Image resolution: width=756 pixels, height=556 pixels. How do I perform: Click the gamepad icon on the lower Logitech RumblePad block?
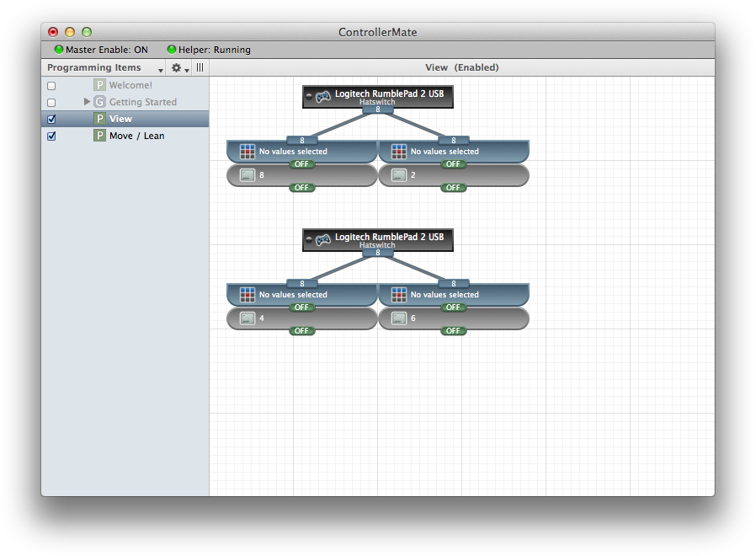tap(323, 240)
